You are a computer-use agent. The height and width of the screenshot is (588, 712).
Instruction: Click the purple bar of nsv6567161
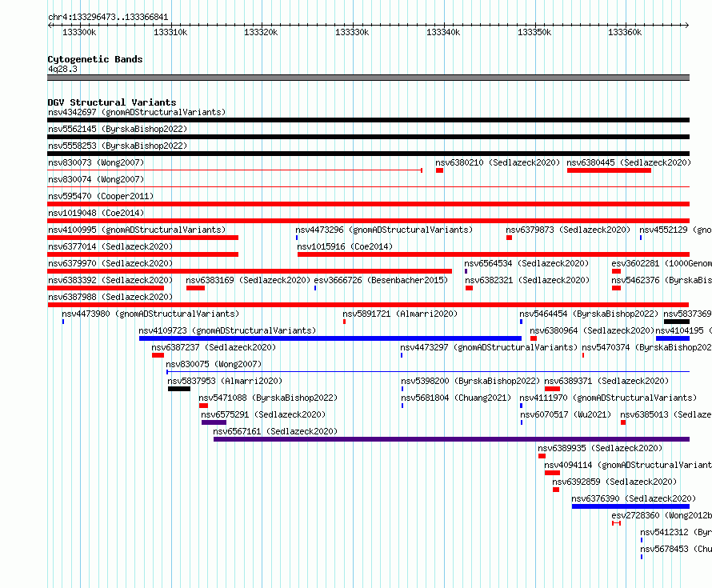pyautogui.click(x=451, y=439)
